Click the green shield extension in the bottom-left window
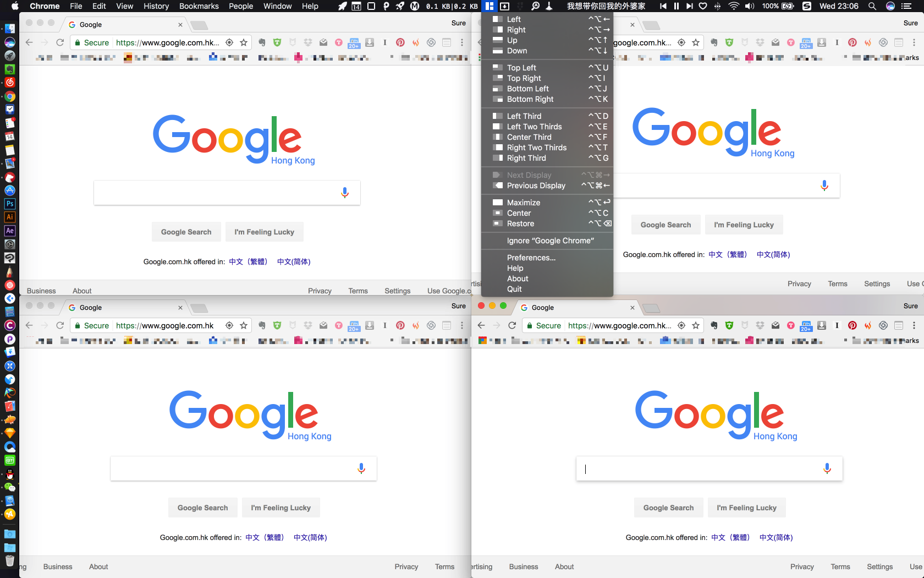Image resolution: width=924 pixels, height=578 pixels. [x=277, y=325]
